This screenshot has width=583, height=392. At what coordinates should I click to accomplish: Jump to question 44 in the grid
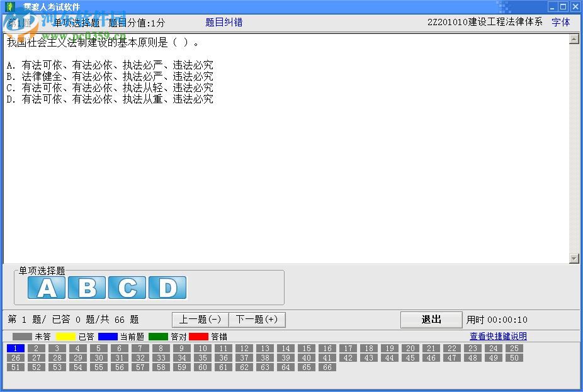(x=390, y=357)
